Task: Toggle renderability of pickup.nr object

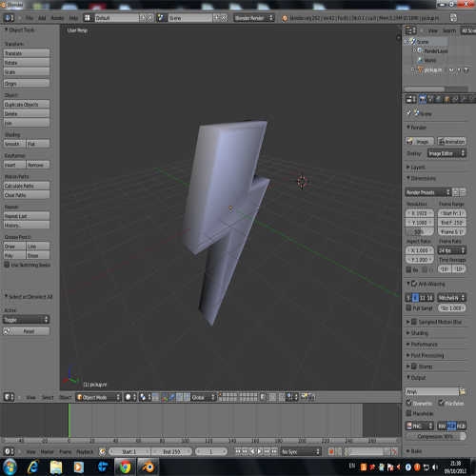Action: 466,70
